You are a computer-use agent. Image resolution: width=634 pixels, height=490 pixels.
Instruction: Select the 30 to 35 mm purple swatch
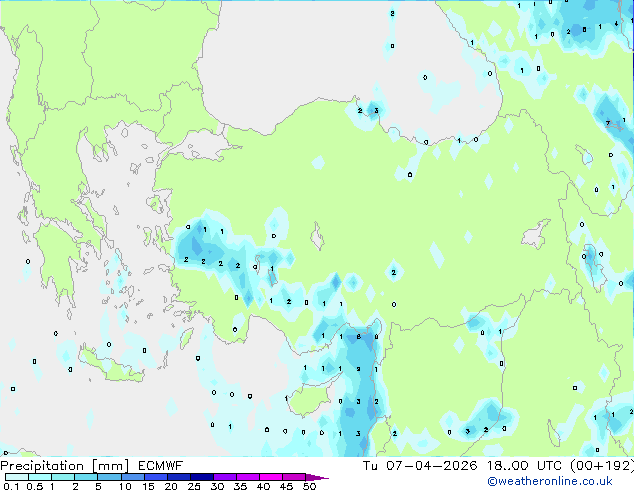pos(225,477)
